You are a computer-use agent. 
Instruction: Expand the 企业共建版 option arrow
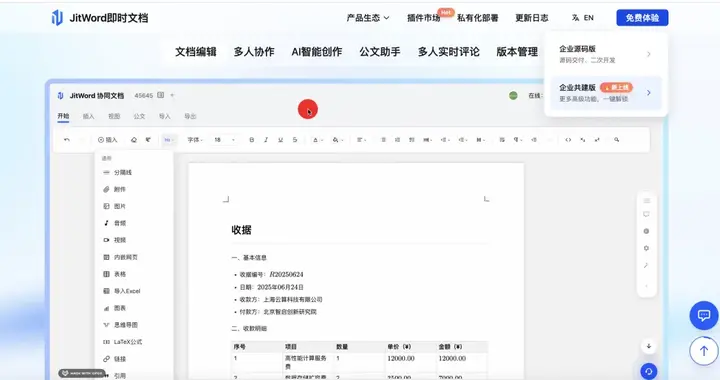coord(648,93)
